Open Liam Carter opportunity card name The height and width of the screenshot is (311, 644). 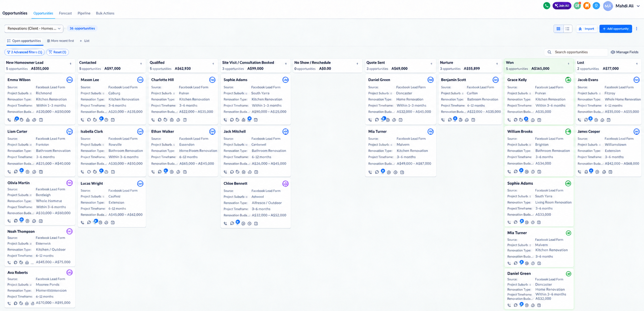[17, 132]
